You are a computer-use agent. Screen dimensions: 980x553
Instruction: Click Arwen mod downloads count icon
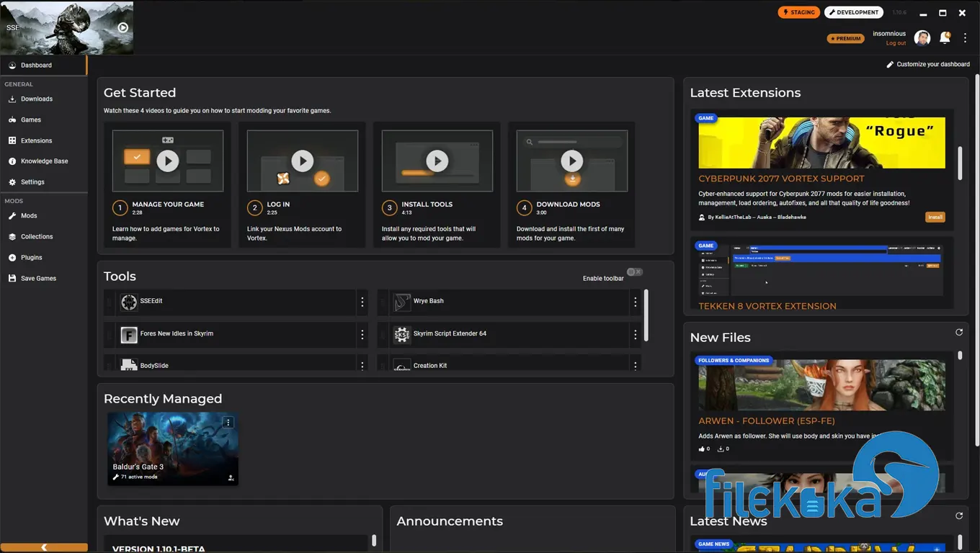721,449
